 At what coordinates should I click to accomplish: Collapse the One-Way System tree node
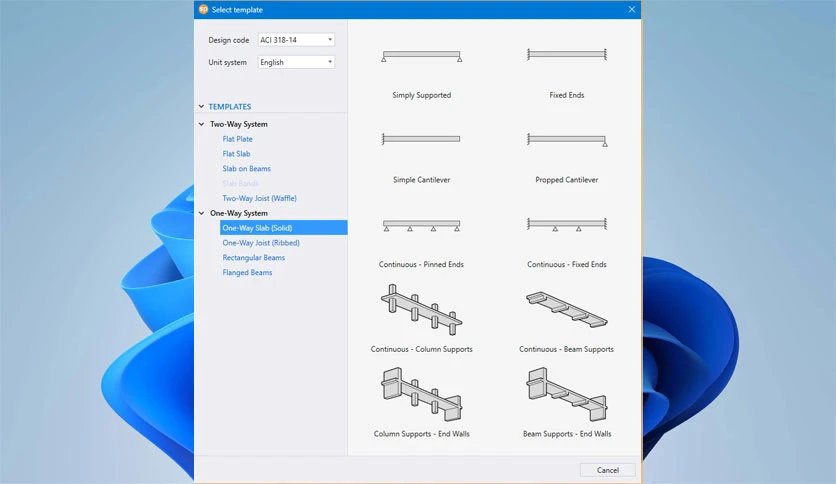202,213
